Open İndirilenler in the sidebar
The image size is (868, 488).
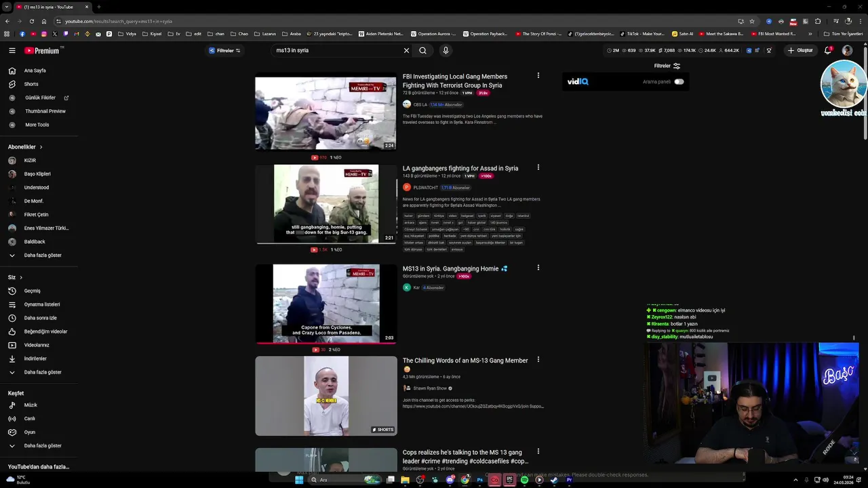(35, 359)
